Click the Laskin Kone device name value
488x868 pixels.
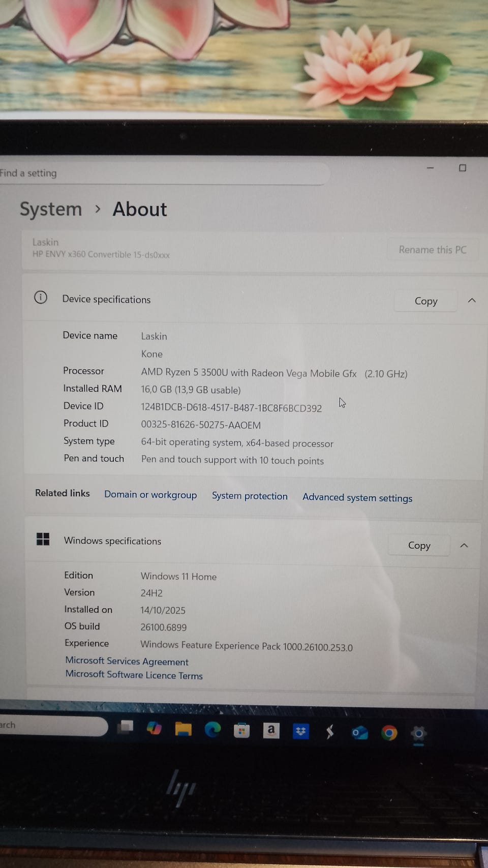(x=154, y=345)
